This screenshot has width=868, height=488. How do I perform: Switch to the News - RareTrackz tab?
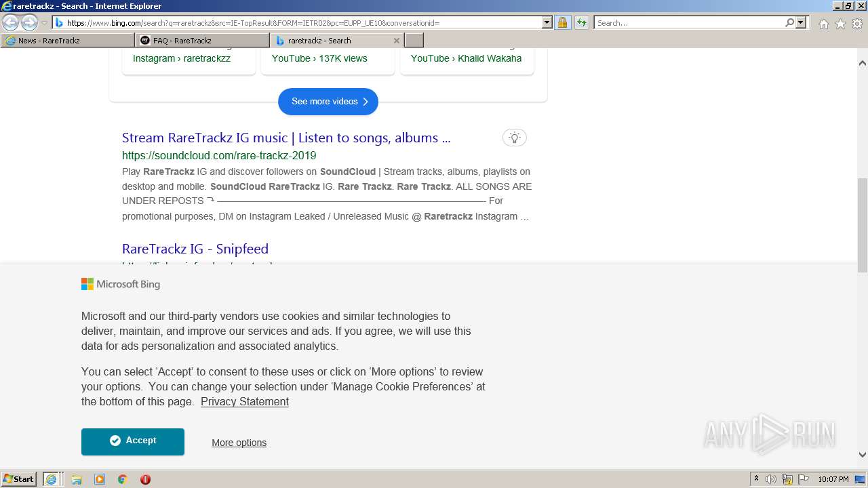click(x=68, y=41)
